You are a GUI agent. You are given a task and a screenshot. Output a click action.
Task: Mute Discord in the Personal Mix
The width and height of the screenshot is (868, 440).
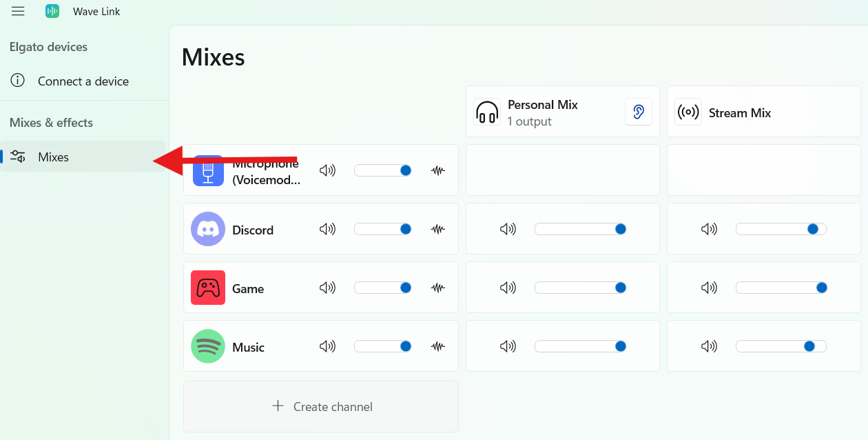pyautogui.click(x=508, y=229)
